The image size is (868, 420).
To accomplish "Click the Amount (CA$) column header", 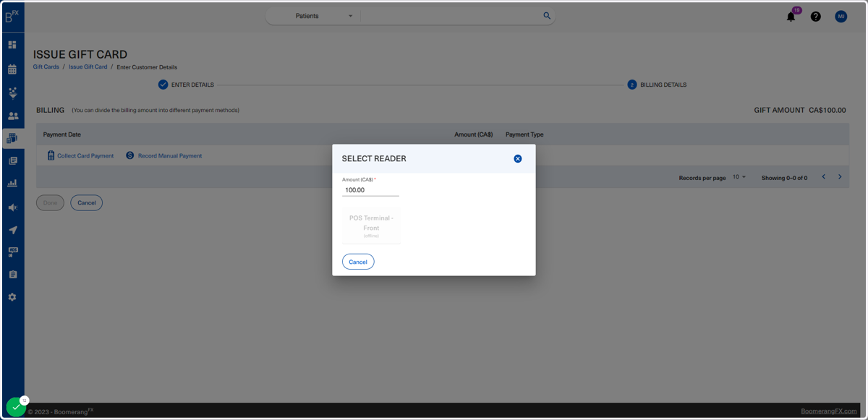I will [474, 134].
